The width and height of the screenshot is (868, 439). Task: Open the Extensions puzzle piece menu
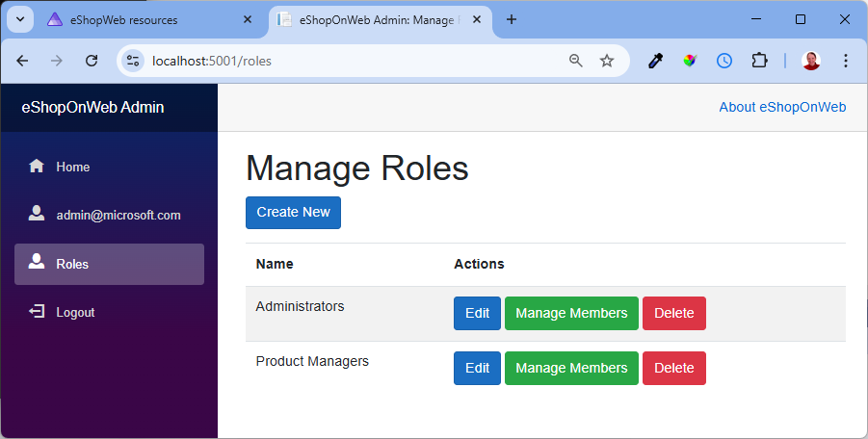(759, 61)
